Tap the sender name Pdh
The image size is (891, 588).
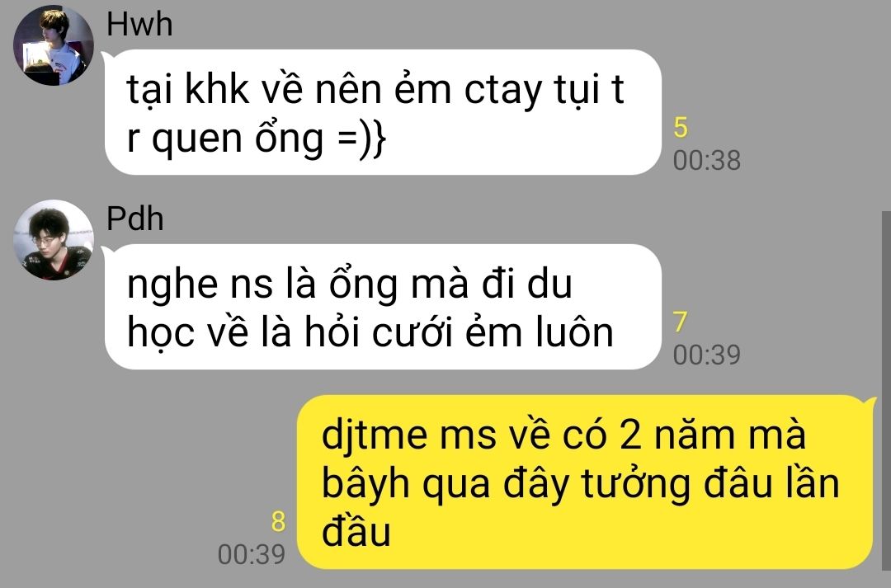135,219
